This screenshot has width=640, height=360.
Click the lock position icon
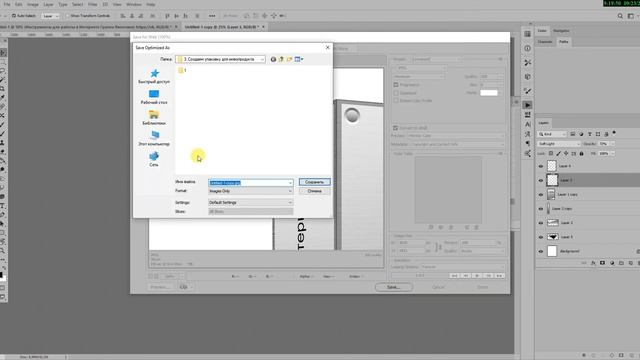566,153
